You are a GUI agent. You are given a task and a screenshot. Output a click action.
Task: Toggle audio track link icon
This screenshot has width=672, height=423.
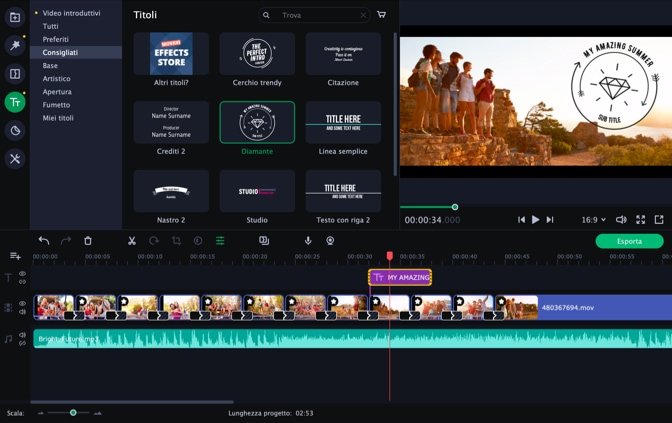tap(22, 343)
